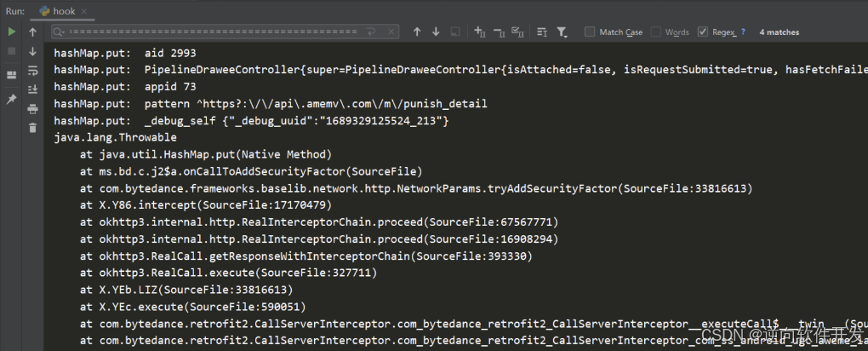Viewport: 868px width, 351px height.
Task: Close the hook run tab
Action: 84,11
